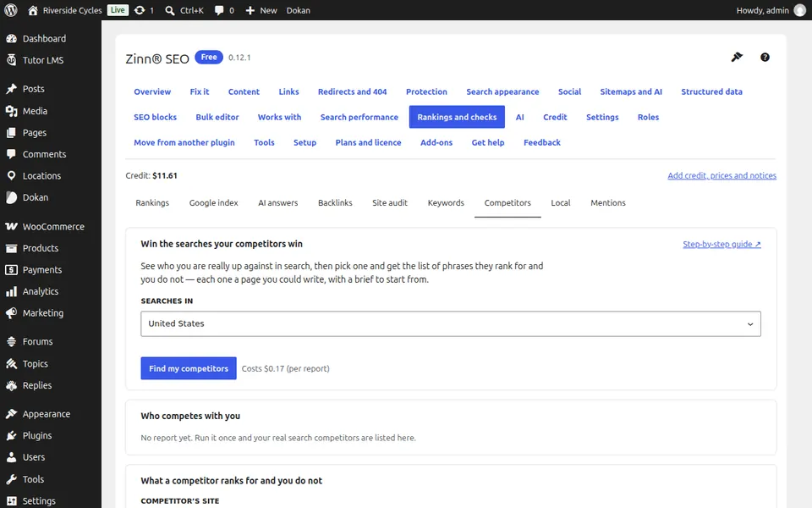Viewport: 812px width, 508px height.
Task: Click the Locations map pin icon
Action: [x=11, y=176]
